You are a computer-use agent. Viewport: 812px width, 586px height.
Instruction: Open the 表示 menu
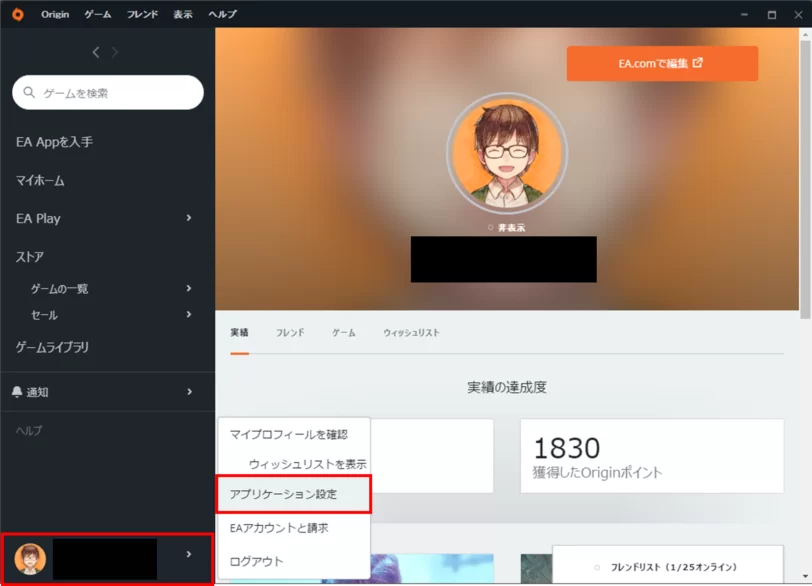tap(183, 14)
